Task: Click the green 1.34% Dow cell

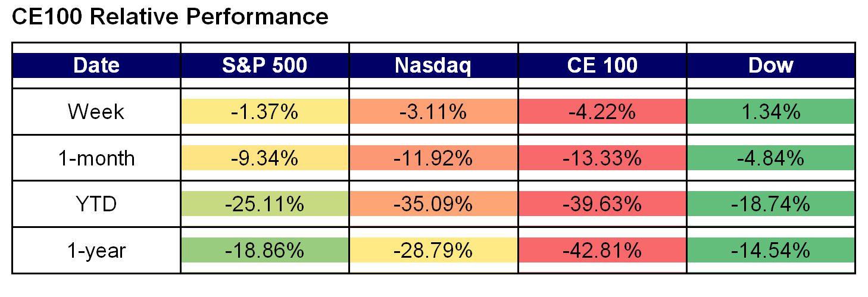Action: coord(770,112)
